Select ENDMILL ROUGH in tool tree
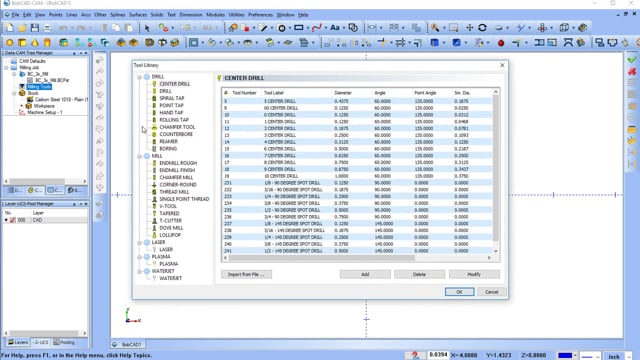 [x=178, y=163]
